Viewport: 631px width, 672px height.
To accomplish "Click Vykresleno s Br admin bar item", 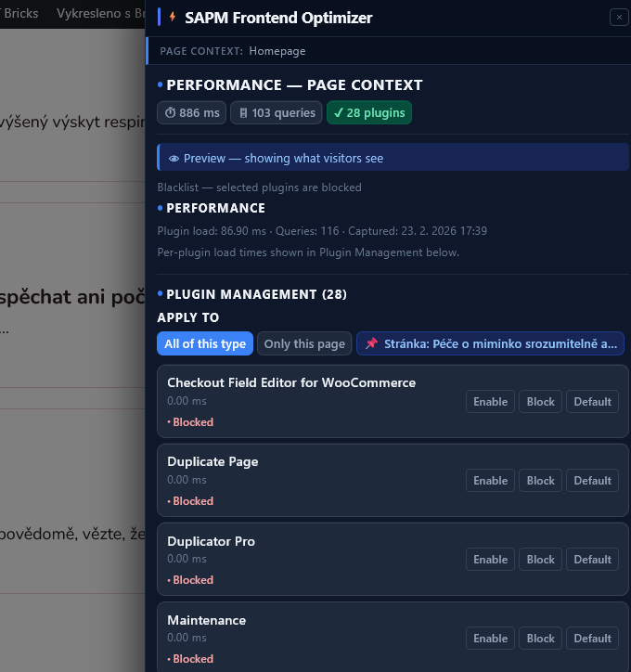I will click(100, 13).
